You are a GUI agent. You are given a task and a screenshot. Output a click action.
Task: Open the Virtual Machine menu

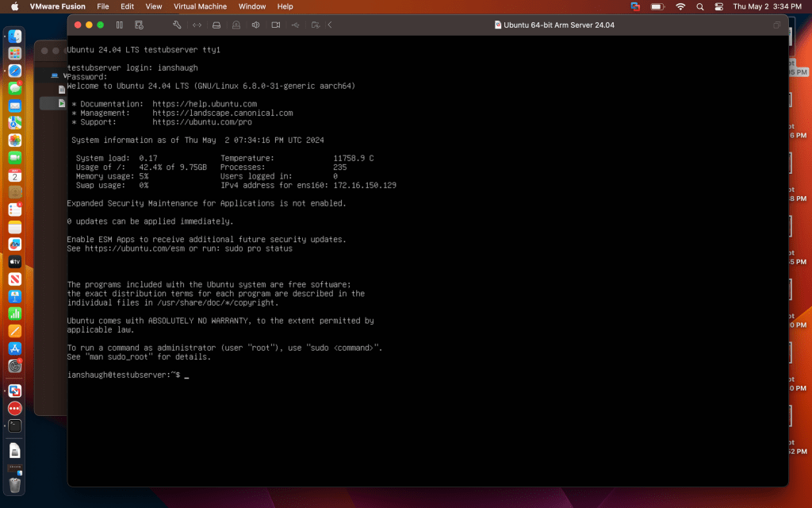click(x=200, y=6)
